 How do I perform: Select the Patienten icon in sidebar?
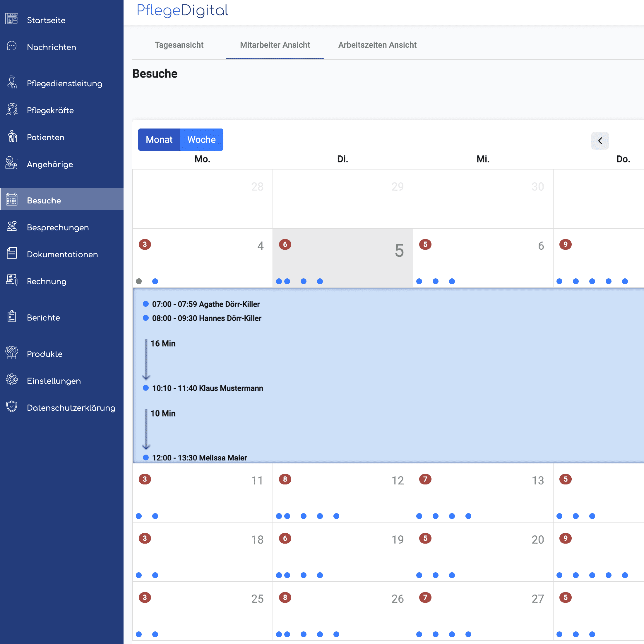click(12, 137)
